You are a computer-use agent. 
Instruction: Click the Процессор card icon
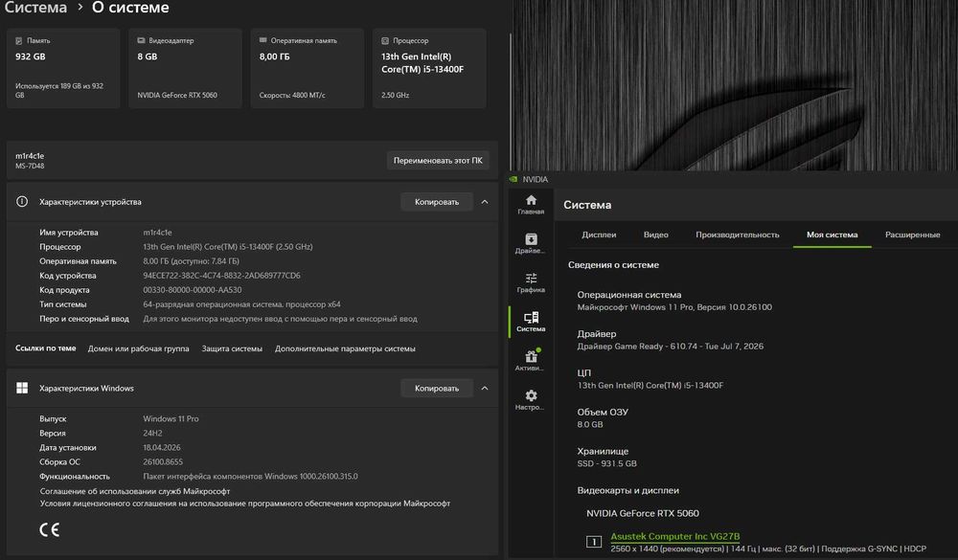(385, 41)
